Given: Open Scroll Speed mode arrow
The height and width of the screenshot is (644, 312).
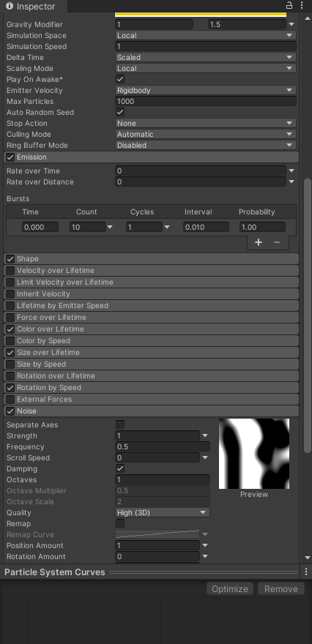Looking at the screenshot, I should [205, 458].
